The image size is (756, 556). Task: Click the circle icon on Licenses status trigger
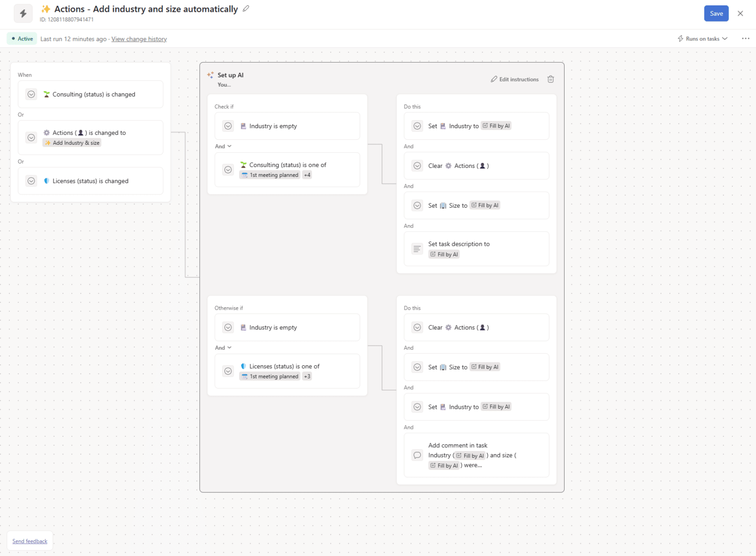click(31, 181)
